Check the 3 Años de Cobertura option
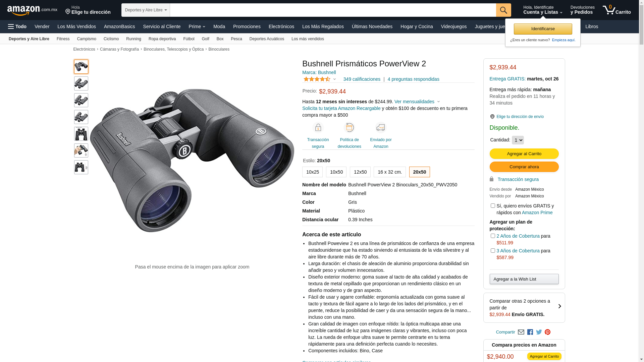 492,250
